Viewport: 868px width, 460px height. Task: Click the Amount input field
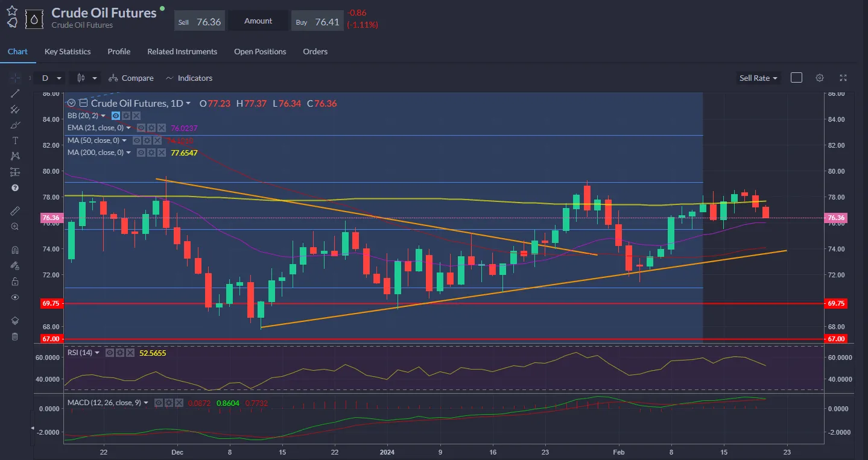258,20
